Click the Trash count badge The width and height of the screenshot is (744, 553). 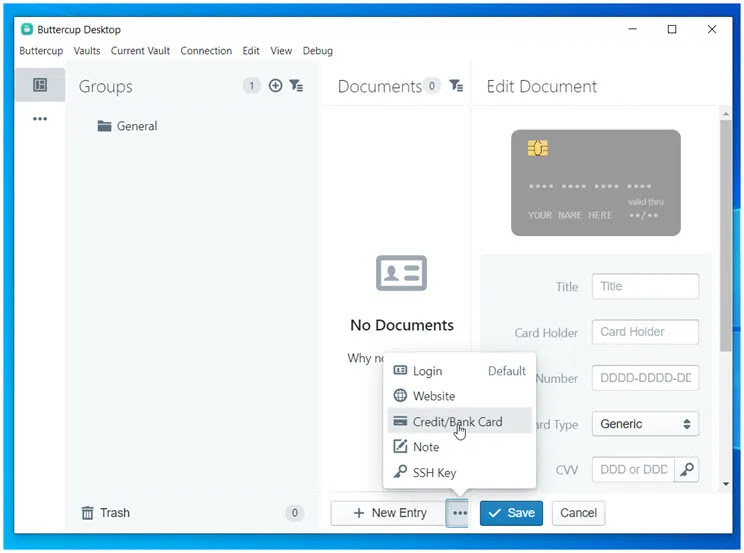click(x=294, y=513)
